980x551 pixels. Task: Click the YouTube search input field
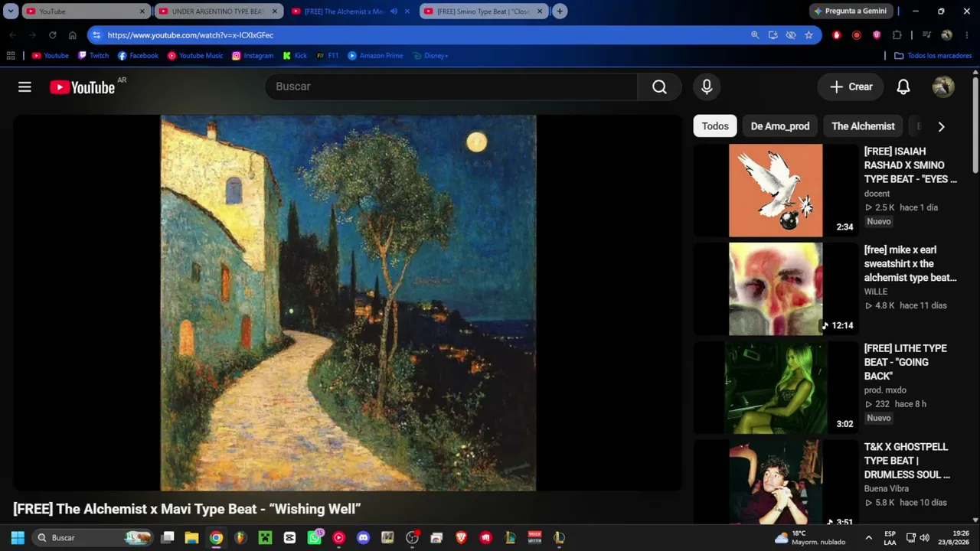[451, 87]
